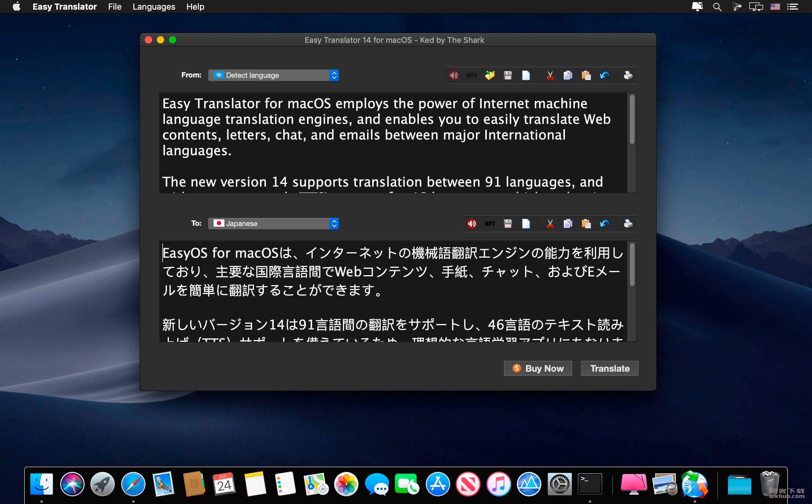Screen dimensions: 812x504
Task: Click the printer icon in the To toolbar
Action: [628, 224]
